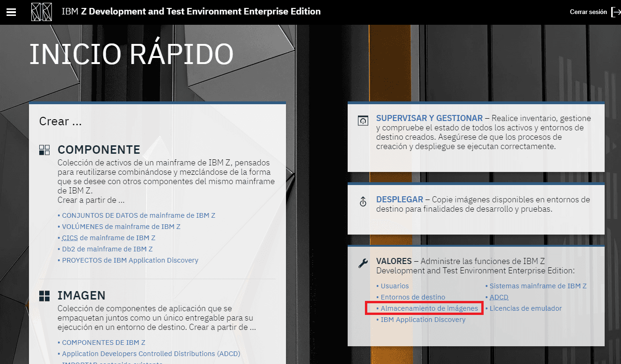Image resolution: width=621 pixels, height=364 pixels.
Task: Open the ADCD settings link
Action: coord(499,297)
